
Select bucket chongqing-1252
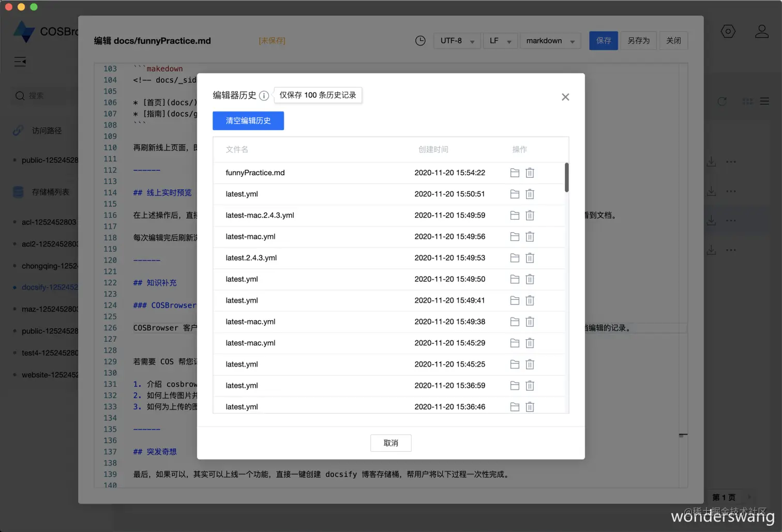50,266
